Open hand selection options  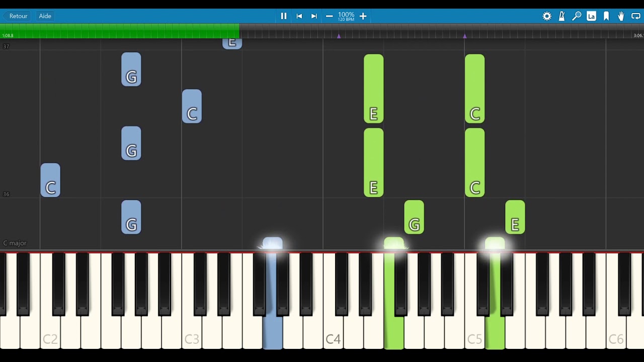(621, 16)
